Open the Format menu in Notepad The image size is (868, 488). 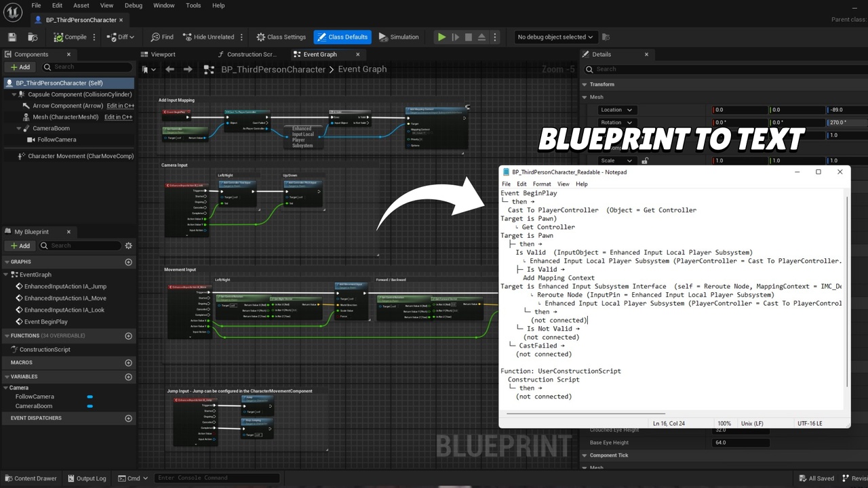542,184
